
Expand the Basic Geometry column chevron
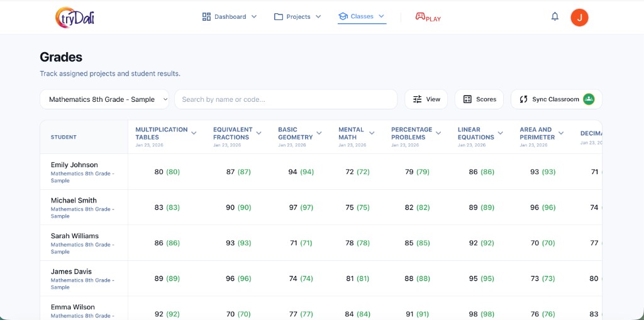point(319,133)
